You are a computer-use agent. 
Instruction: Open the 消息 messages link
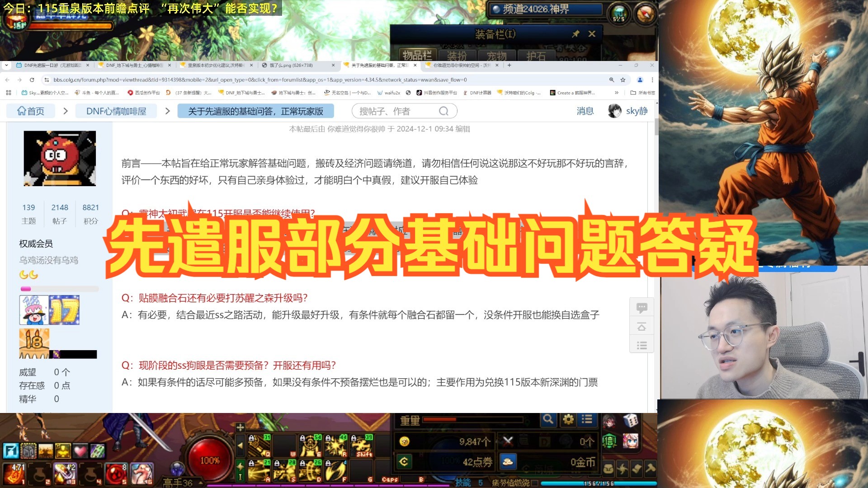585,111
